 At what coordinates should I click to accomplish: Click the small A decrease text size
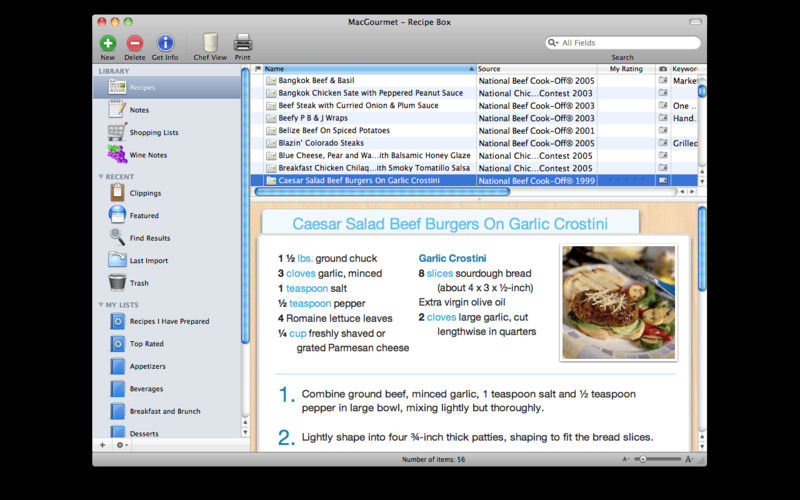tap(626, 459)
